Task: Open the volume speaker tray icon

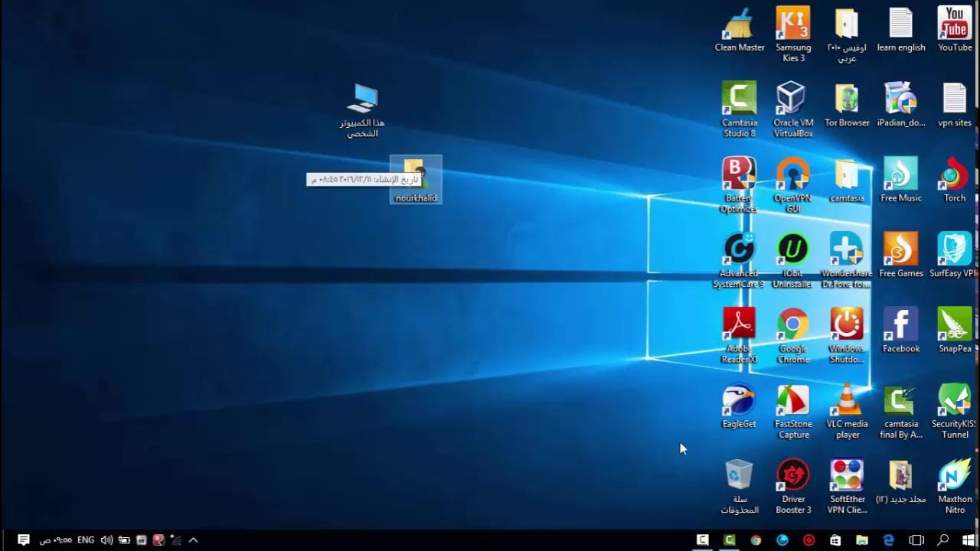Action: coord(106,540)
